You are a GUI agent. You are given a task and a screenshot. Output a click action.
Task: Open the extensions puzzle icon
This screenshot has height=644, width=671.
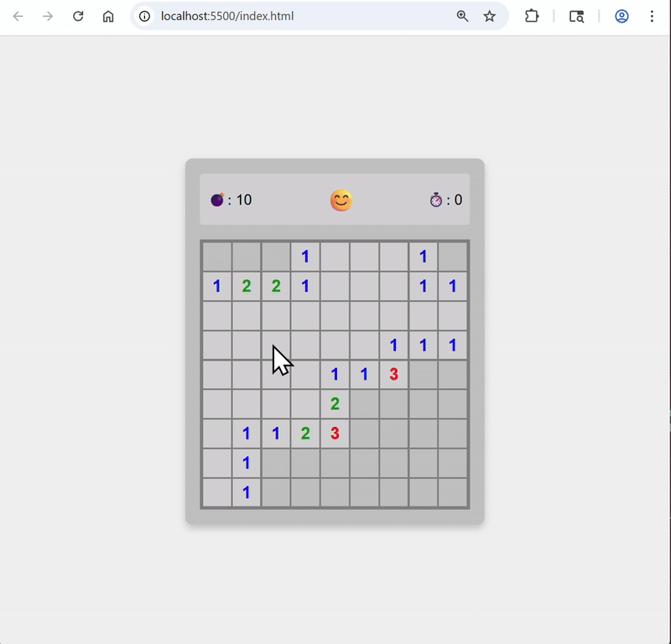[x=532, y=16]
